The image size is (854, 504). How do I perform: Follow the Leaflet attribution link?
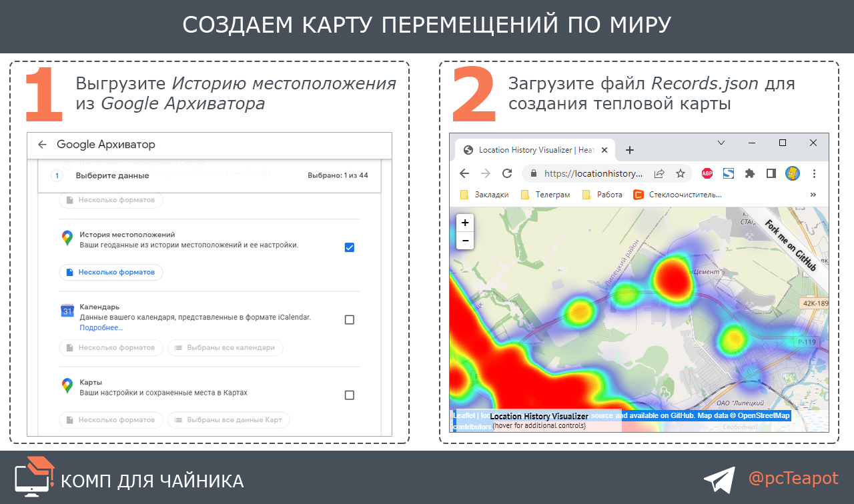click(465, 415)
